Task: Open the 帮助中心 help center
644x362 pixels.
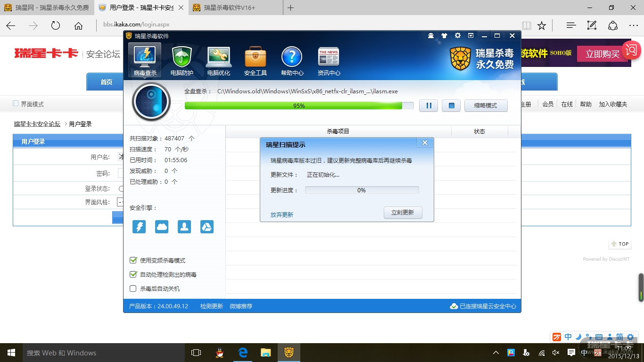Action: tap(292, 61)
